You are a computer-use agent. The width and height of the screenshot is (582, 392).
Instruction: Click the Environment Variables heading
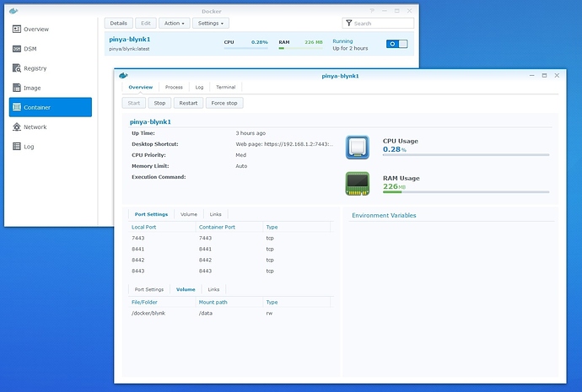(x=384, y=216)
